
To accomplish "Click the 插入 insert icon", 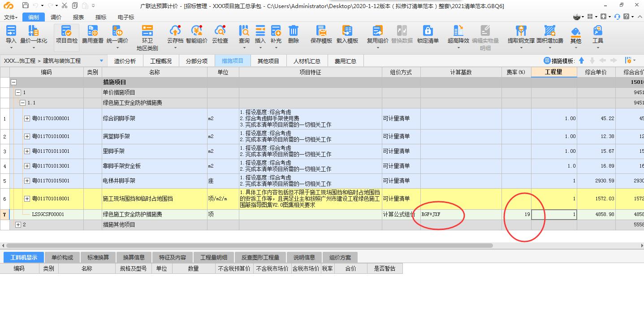I will coord(260,30).
